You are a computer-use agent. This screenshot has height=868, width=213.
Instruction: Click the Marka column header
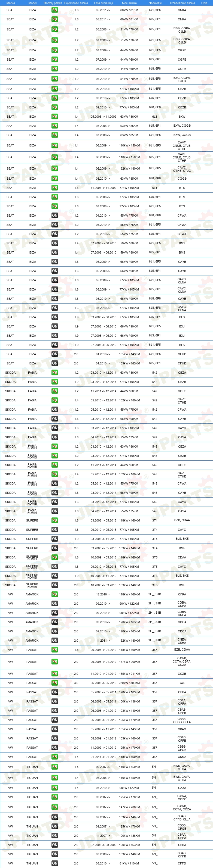pos(10,3)
